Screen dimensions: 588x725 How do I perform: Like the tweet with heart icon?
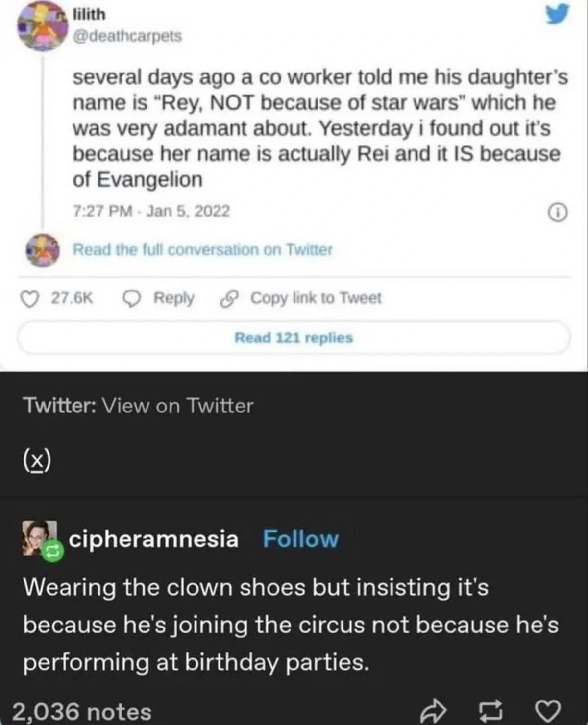(x=30, y=298)
